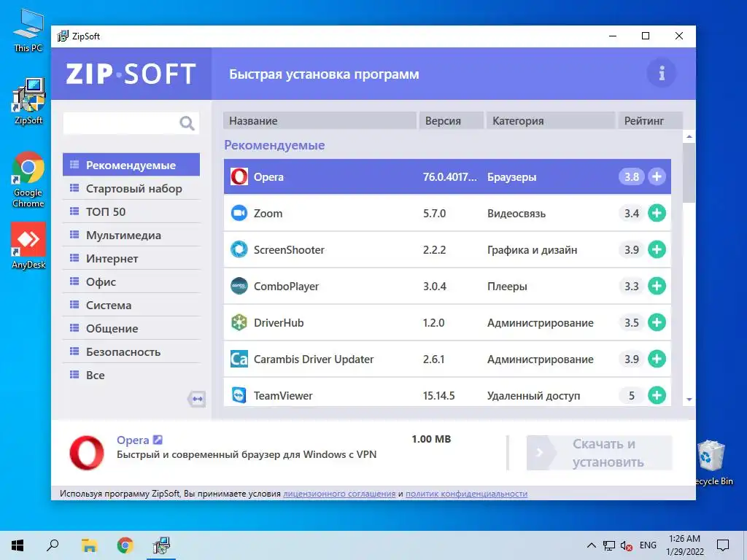Click the list scrollbar up arrow
This screenshot has width=747, height=560.
coord(689,136)
